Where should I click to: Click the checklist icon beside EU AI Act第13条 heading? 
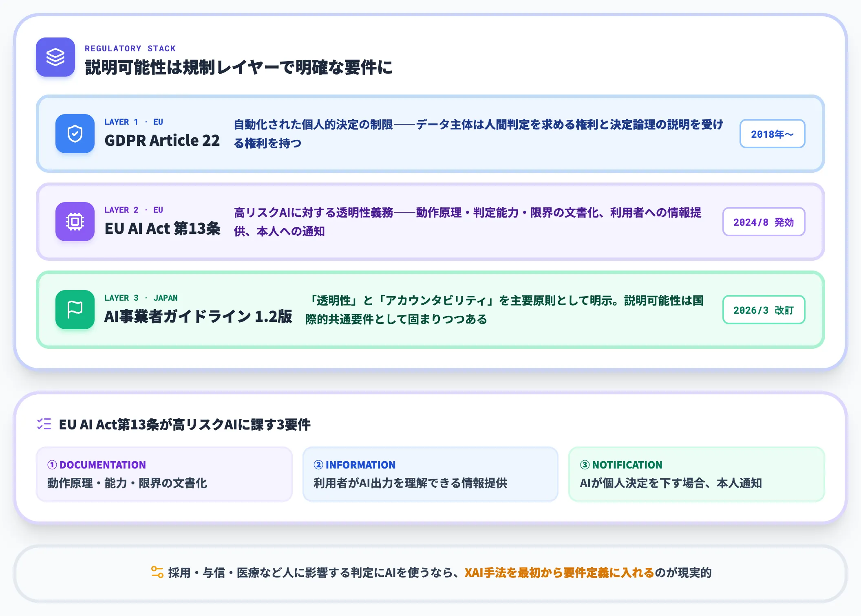click(44, 424)
